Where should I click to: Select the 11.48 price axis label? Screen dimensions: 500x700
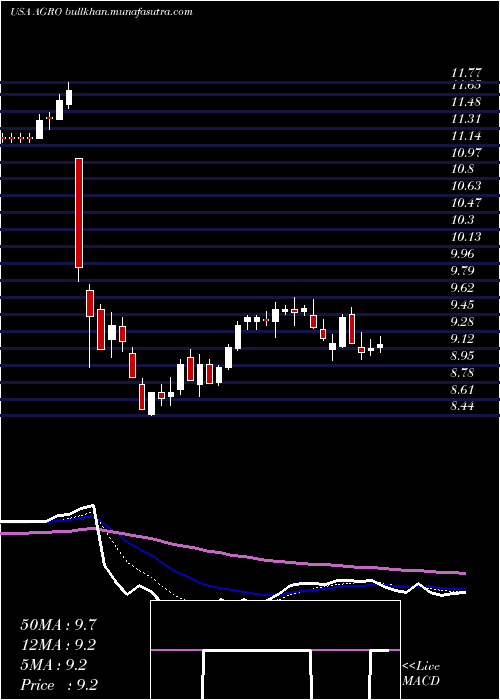467,102
